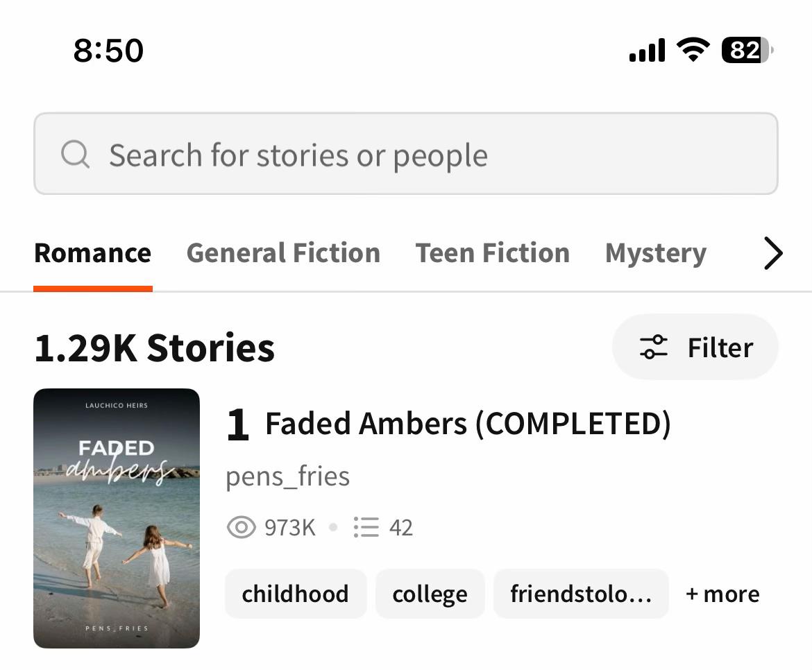The width and height of the screenshot is (812, 670).
Task: Expand tags with + more
Action: tap(722, 594)
